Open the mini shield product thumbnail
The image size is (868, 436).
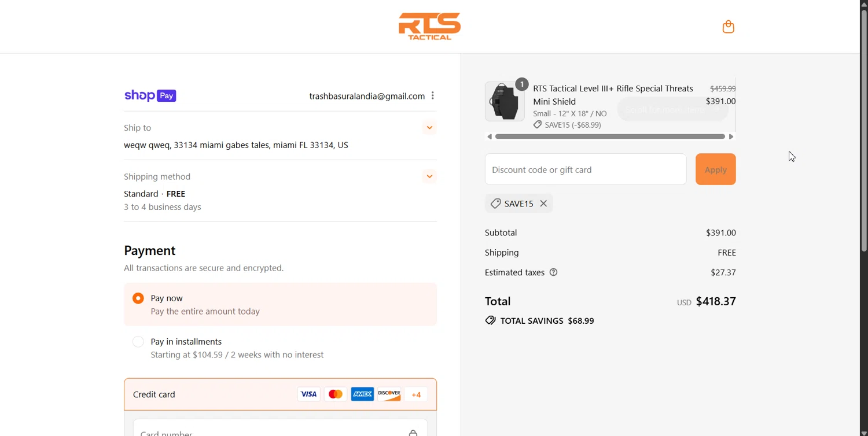[505, 101]
